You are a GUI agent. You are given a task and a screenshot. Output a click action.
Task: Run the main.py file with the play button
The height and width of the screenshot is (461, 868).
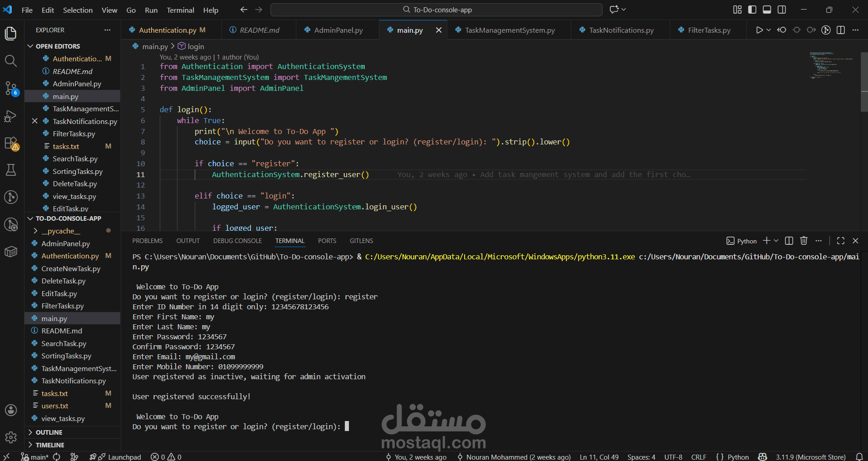pyautogui.click(x=760, y=30)
